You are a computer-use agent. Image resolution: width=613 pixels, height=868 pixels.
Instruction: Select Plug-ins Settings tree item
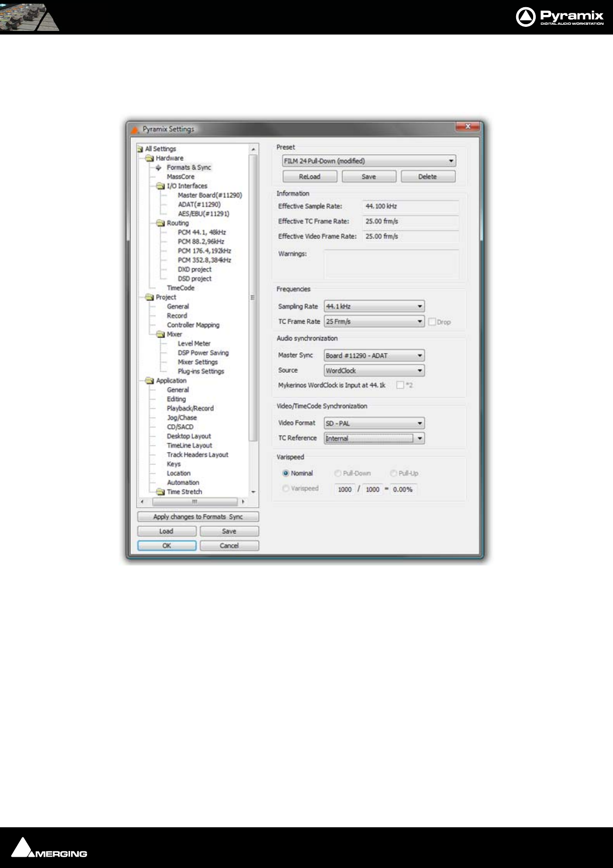pos(200,372)
